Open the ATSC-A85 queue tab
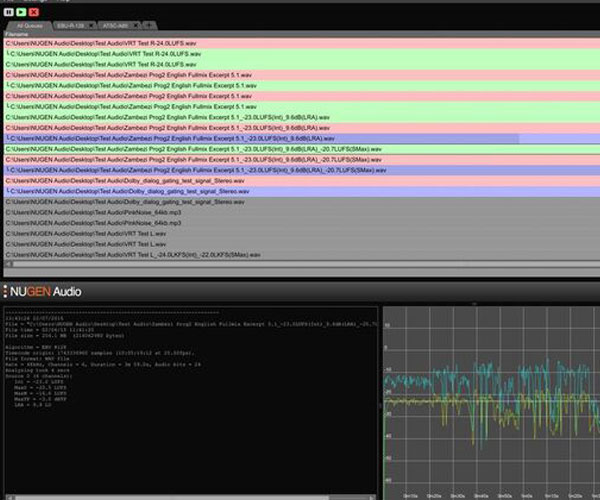600x500 pixels. coord(115,26)
